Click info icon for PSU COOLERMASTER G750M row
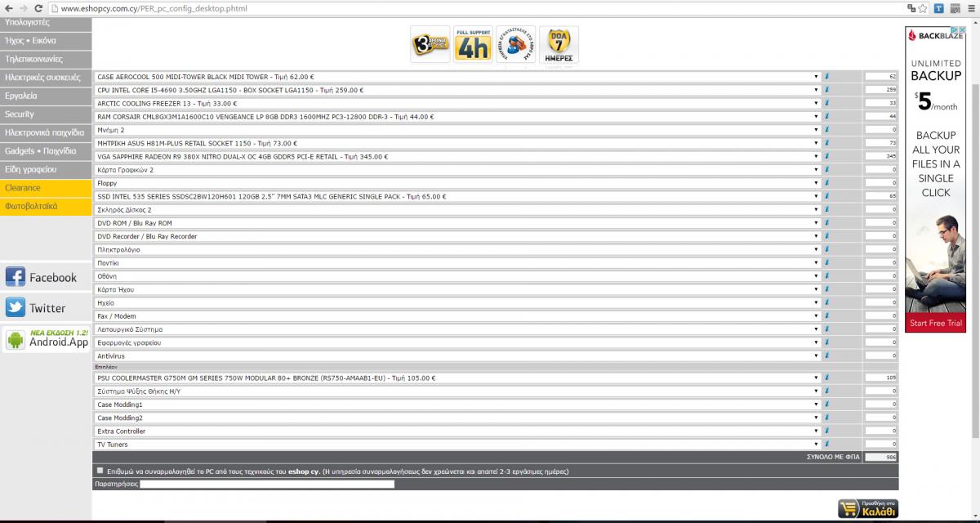 [826, 378]
